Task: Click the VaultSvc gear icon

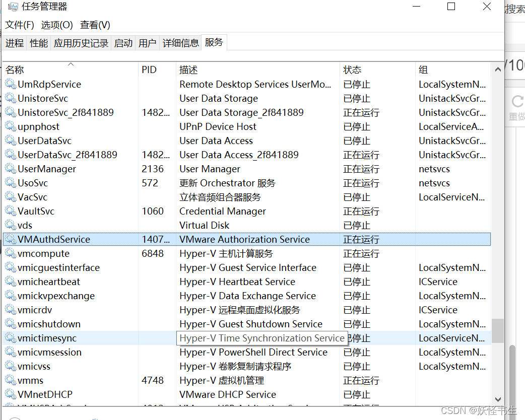Action: 11,211
